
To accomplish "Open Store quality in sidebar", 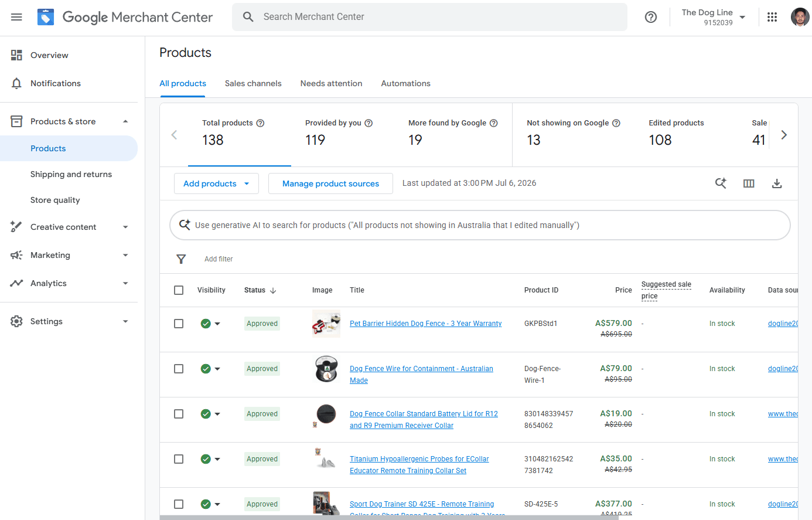I will coord(55,200).
